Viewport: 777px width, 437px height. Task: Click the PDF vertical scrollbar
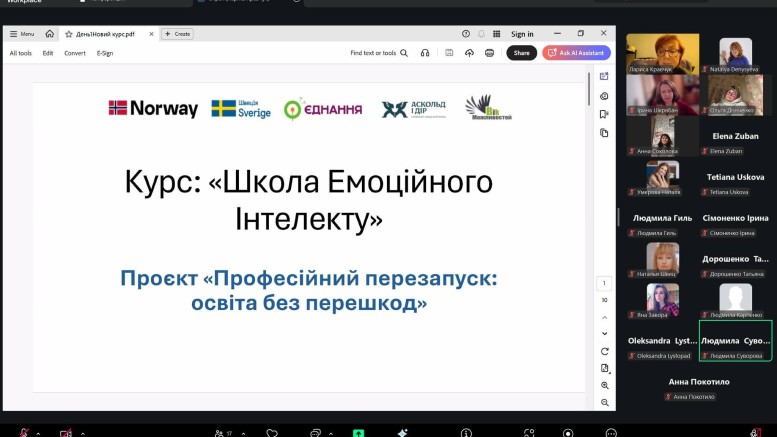coord(588,89)
